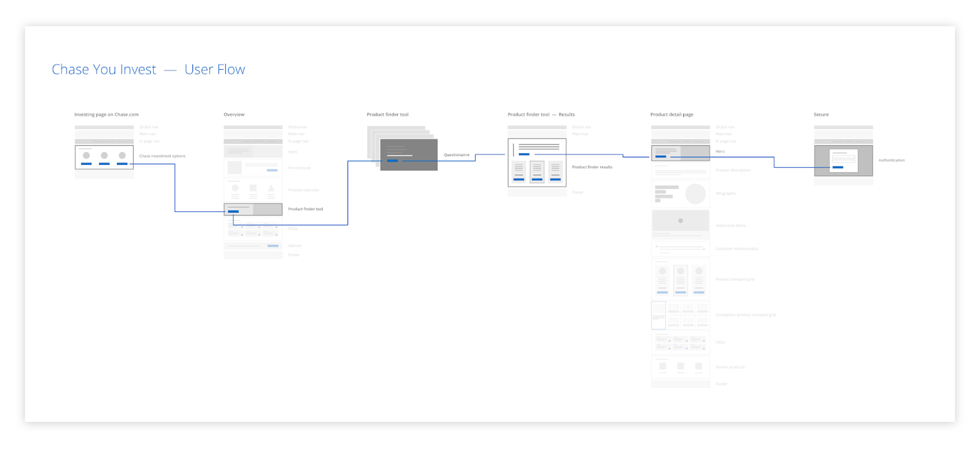Click the light blue Advisor row button
The height and width of the screenshot is (451, 980).
(273, 246)
